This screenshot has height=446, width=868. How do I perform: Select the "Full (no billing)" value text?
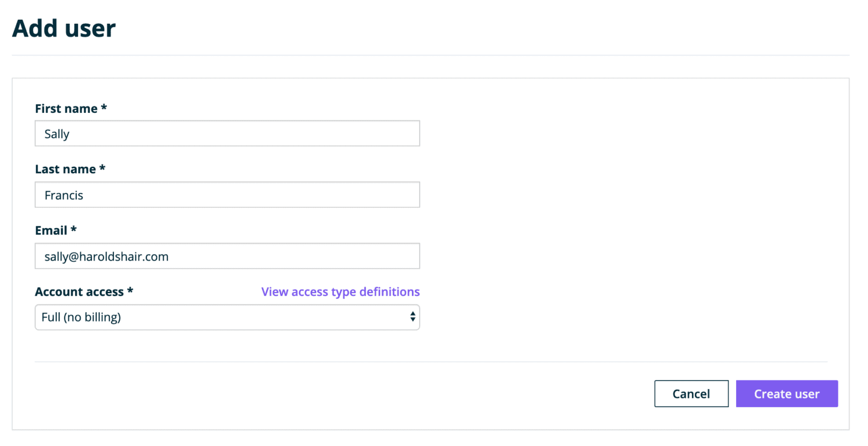click(x=81, y=317)
